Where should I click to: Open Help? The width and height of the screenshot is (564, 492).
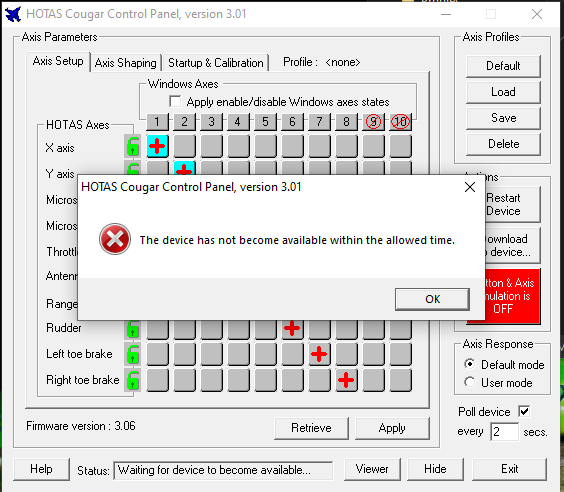[41, 469]
